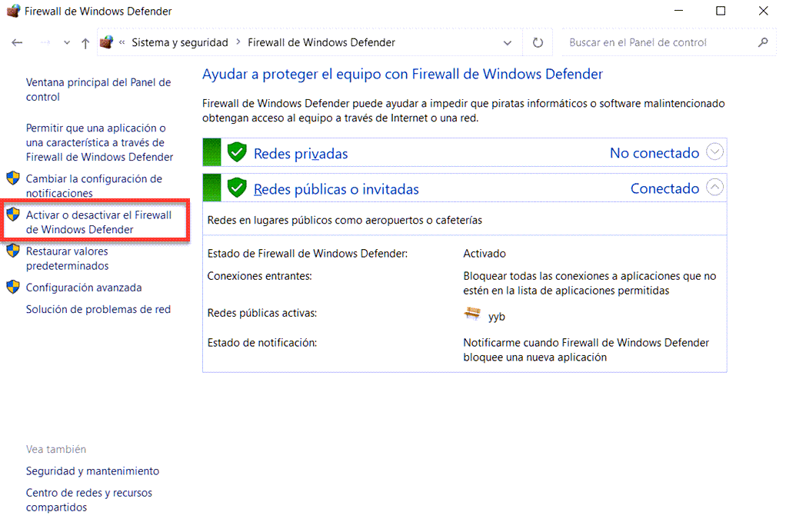Viewport: 786px width, 532px height.
Task: Collapse the Redes públicas section chevron
Action: pos(714,187)
